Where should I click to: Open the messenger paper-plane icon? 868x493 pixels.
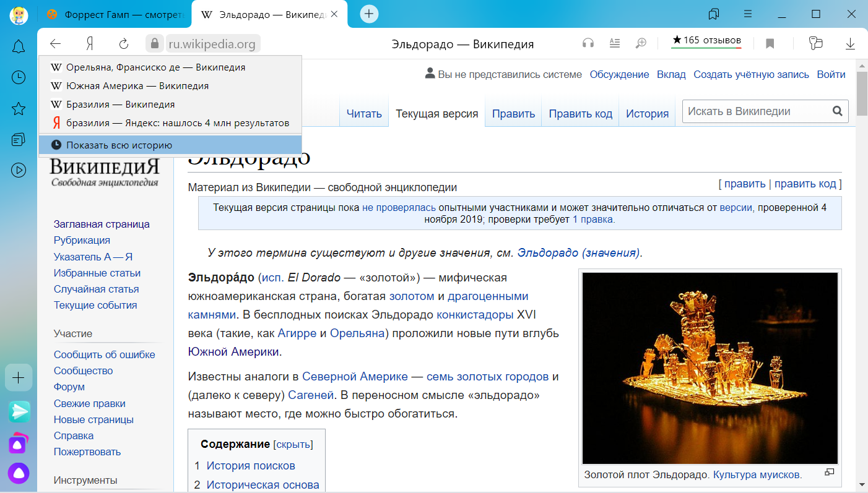(19, 411)
